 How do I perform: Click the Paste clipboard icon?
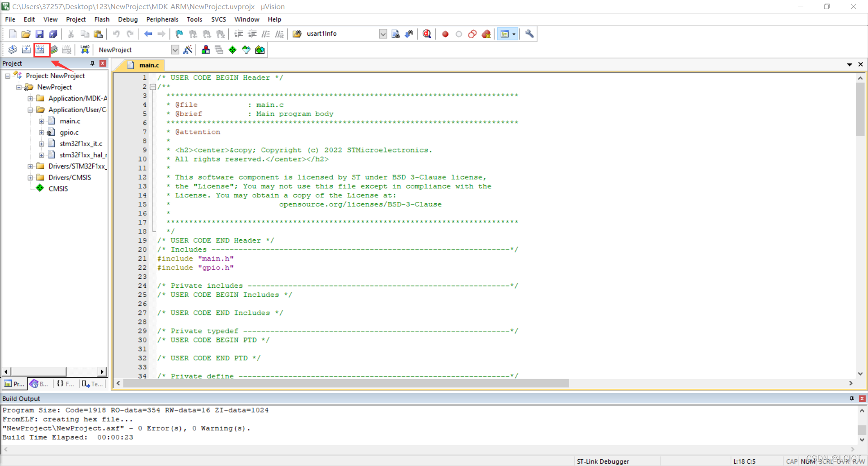pyautogui.click(x=98, y=34)
